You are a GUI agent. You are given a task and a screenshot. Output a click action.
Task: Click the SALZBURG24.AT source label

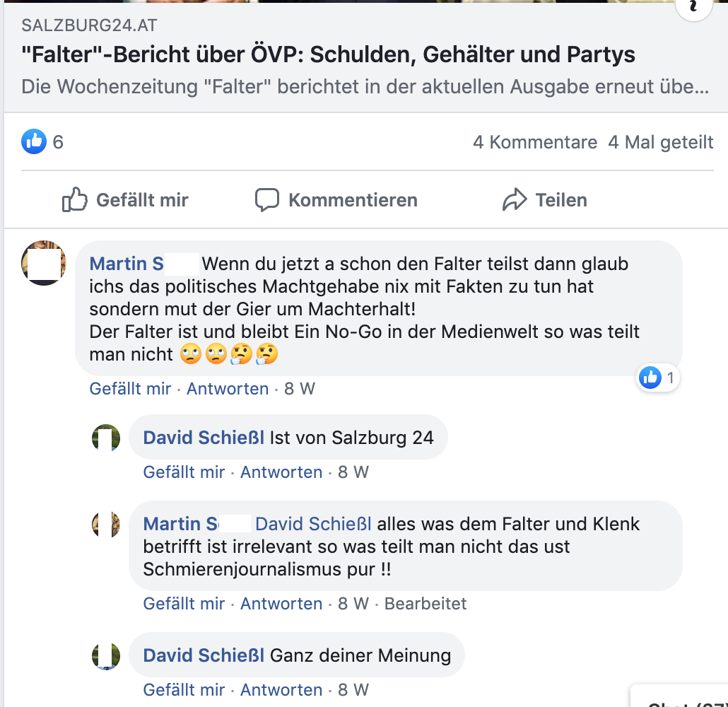(89, 26)
